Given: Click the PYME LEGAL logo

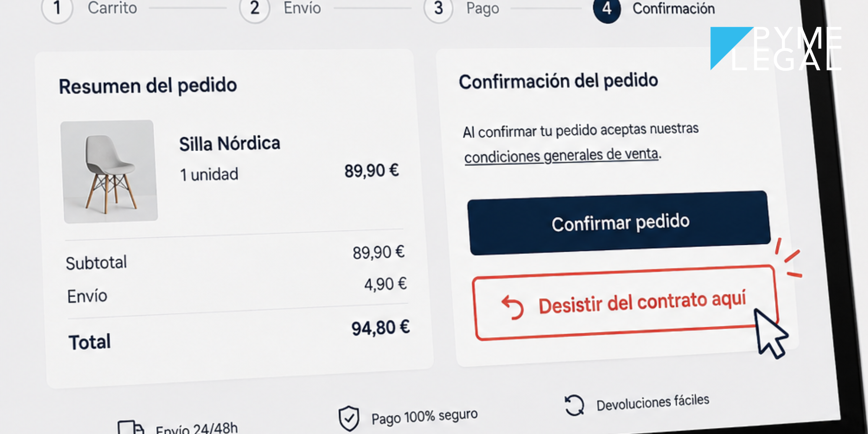Looking at the screenshot, I should pos(776,48).
